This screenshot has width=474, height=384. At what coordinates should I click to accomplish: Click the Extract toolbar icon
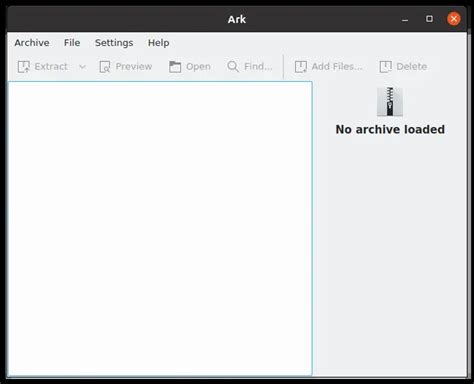coord(24,67)
